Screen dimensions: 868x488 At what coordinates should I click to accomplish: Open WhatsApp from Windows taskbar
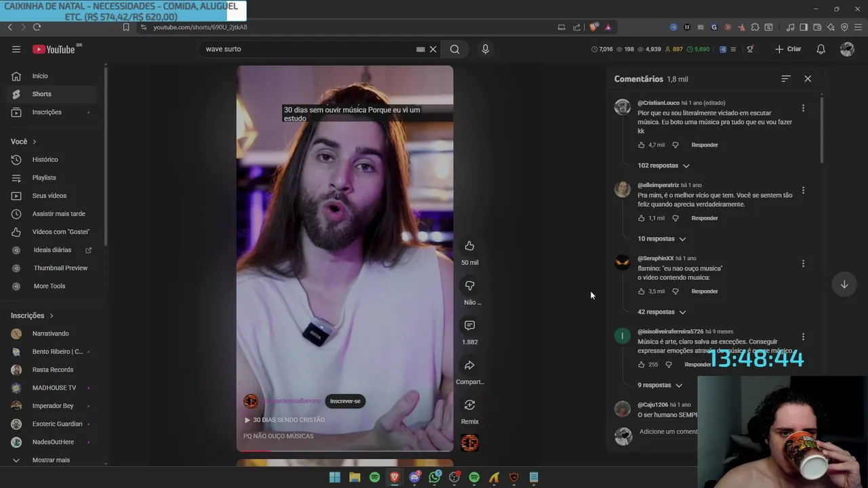[435, 478]
